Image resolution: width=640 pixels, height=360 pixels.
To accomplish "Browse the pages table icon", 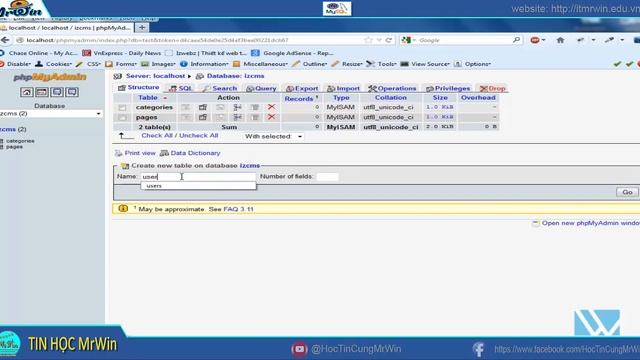I will coord(186,117).
